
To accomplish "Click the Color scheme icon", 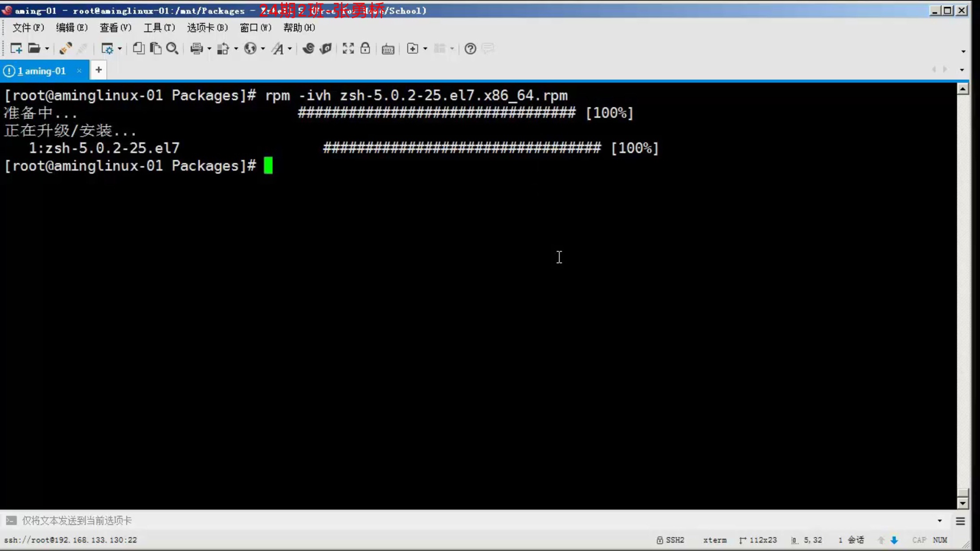I will (x=223, y=48).
